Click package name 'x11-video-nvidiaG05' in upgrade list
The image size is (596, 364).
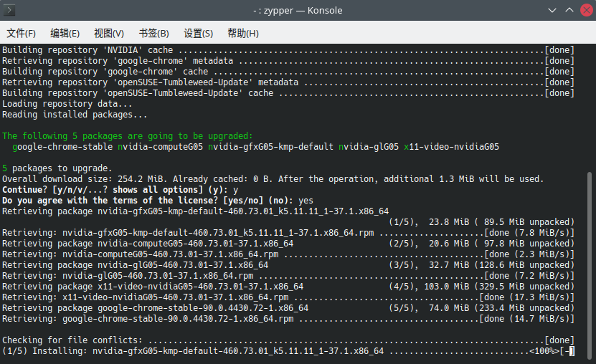(452, 147)
